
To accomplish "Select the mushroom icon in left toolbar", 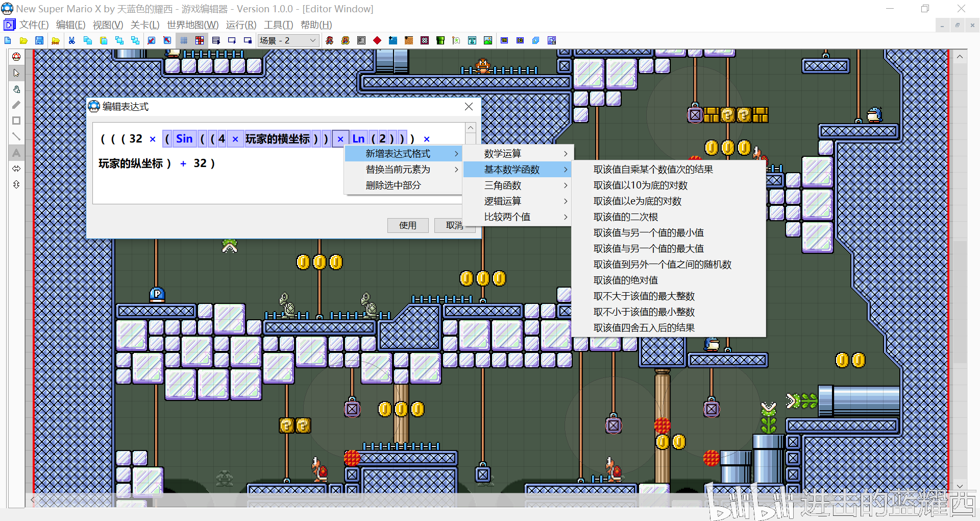I will [16, 57].
